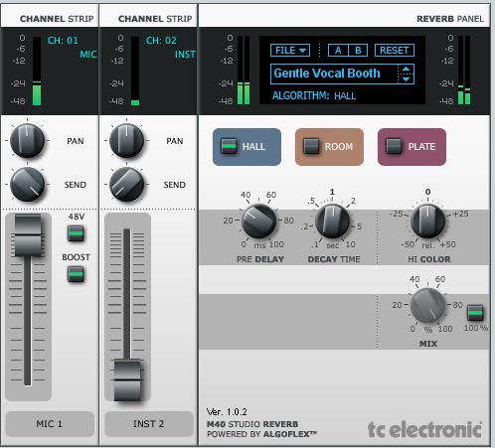Click the CH: 01 display text

(63, 41)
